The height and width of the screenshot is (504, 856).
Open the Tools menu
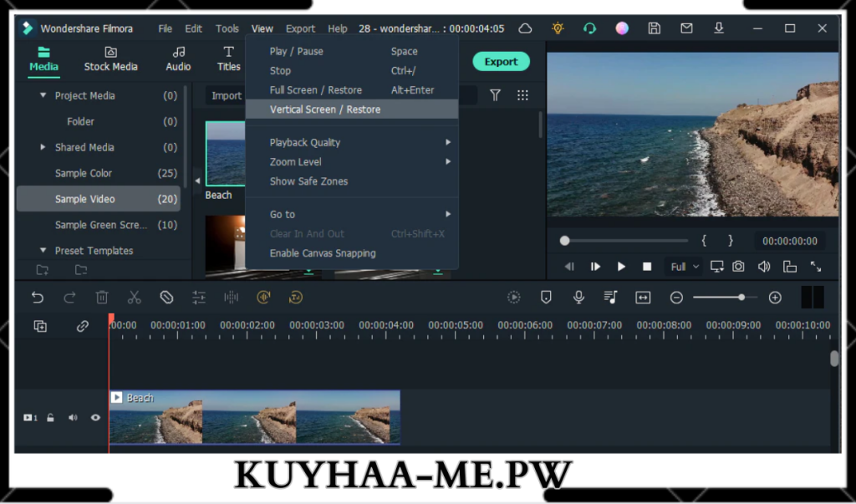coord(227,28)
